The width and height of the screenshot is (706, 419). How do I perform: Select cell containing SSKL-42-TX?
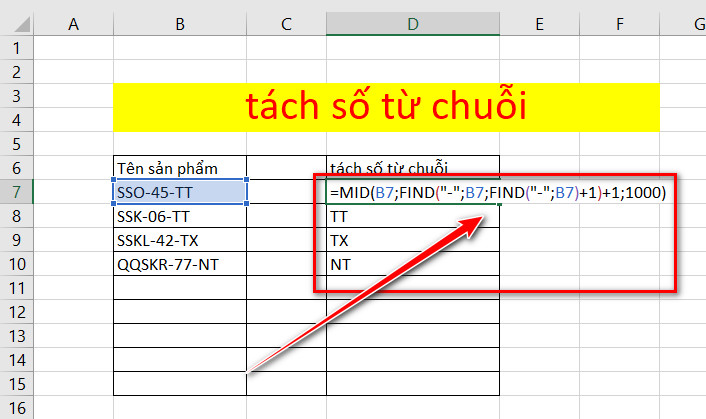180,239
